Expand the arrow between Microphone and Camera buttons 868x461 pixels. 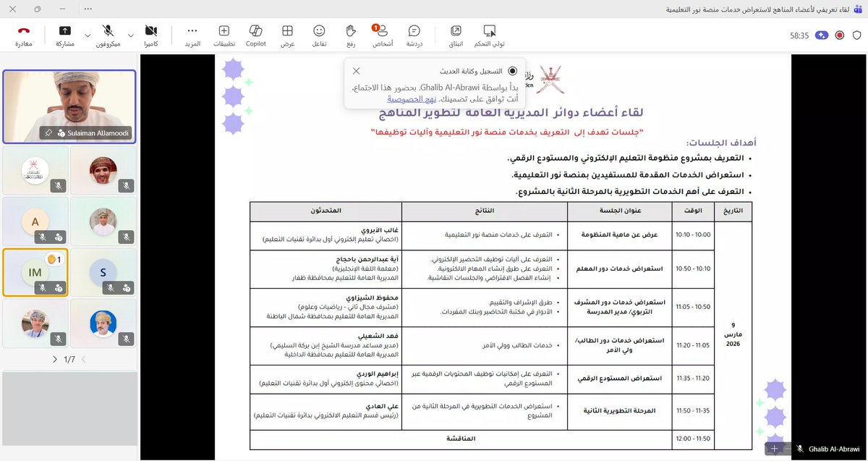(x=131, y=35)
